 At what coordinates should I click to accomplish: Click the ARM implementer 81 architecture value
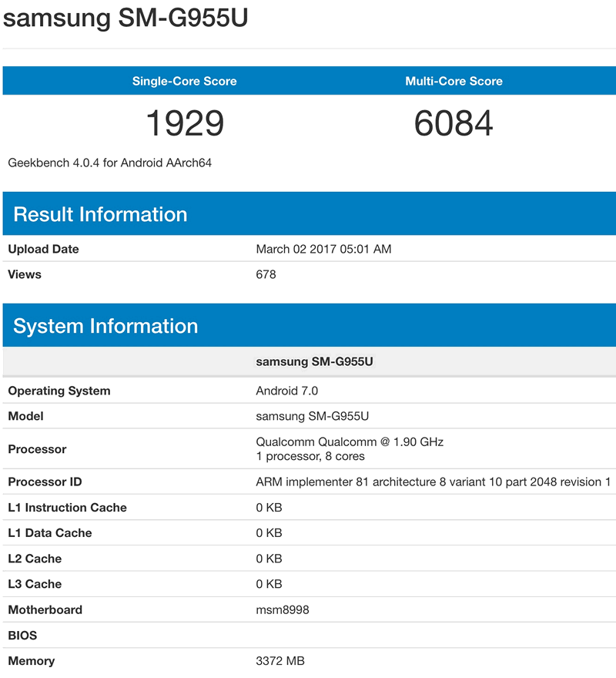tap(434, 482)
